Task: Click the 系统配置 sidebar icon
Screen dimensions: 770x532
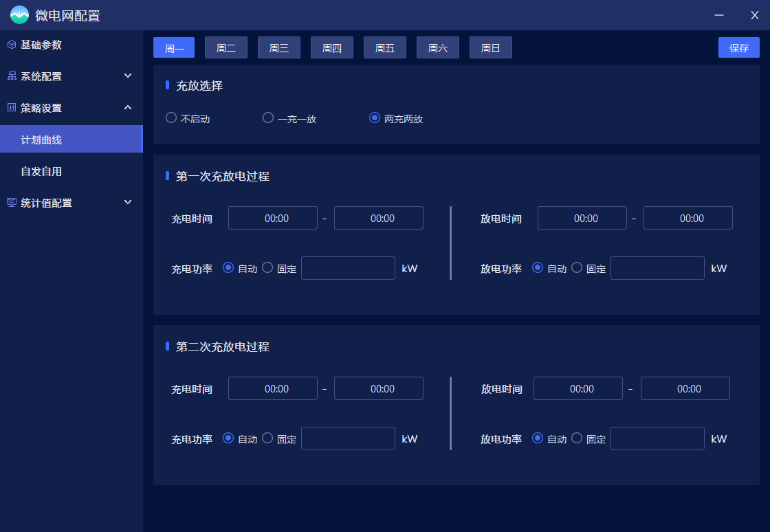Action: 10,76
